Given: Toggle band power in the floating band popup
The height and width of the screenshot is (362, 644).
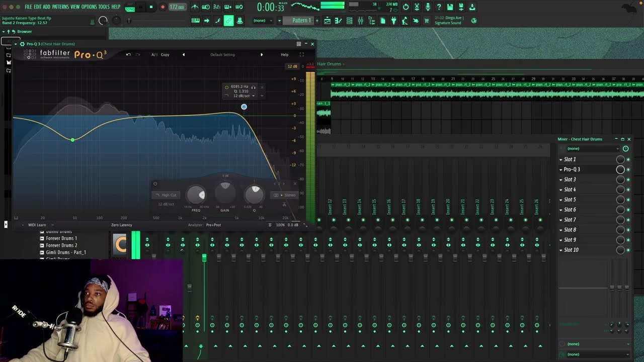Looking at the screenshot, I should 226,87.
